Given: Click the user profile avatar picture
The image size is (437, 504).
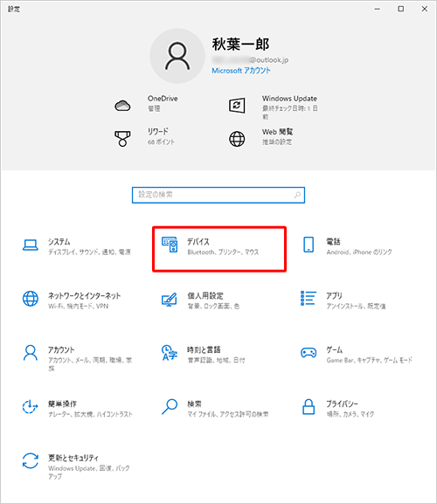Looking at the screenshot, I should coord(177,56).
